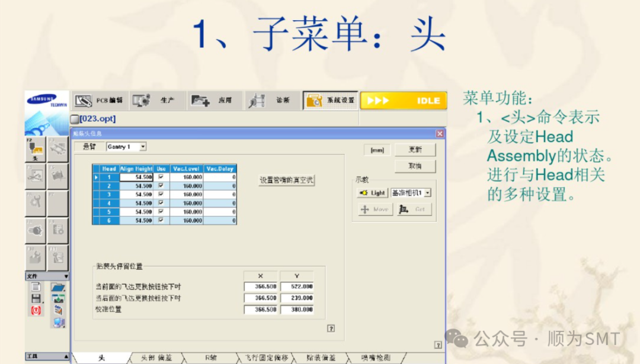Toggle Use checkbox for Head 3
Viewport: 640px width, 364px height.
161,194
